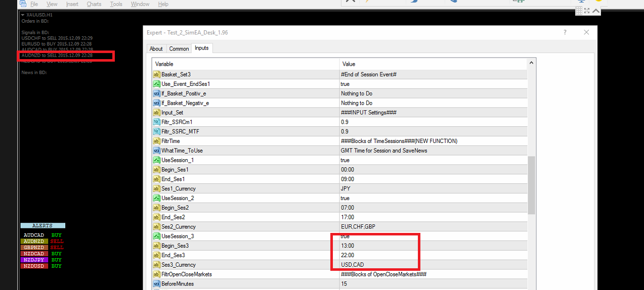This screenshot has height=290, width=644.
Task: Click the boolean icon beside UseSession_2
Action: tap(156, 198)
